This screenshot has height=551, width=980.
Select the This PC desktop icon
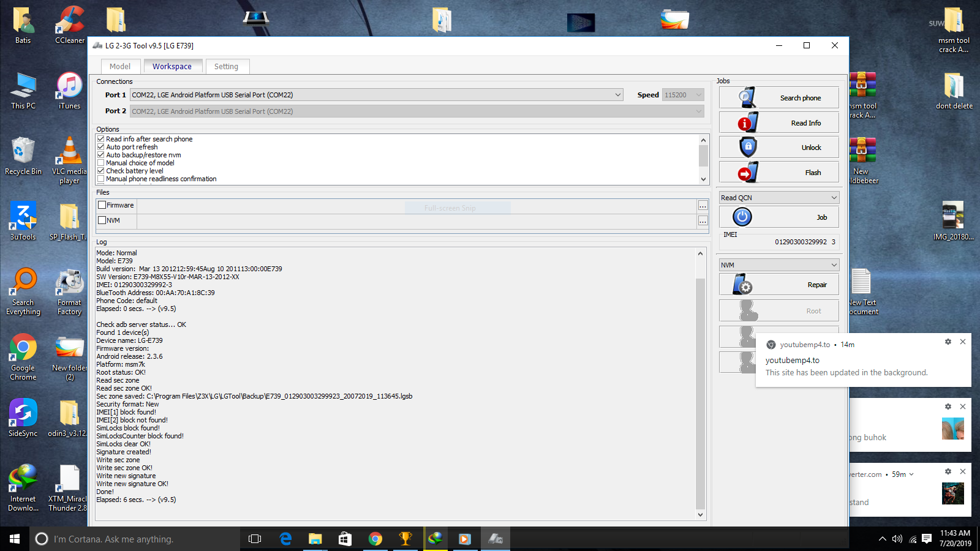[23, 91]
